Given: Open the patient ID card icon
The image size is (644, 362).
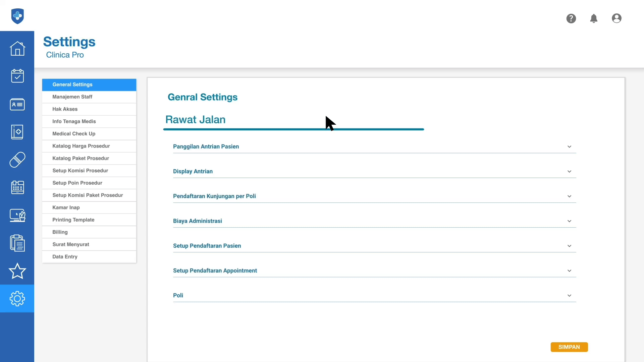Looking at the screenshot, I should [x=17, y=104].
